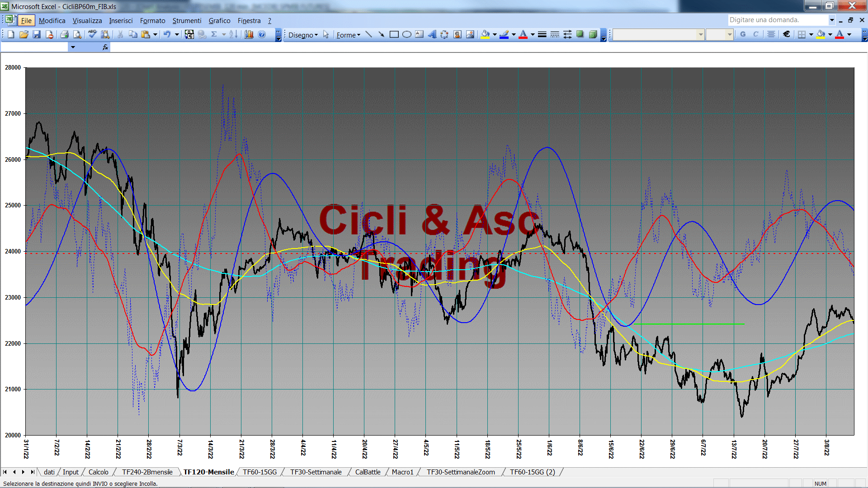Open the Visualizza menu

87,20
